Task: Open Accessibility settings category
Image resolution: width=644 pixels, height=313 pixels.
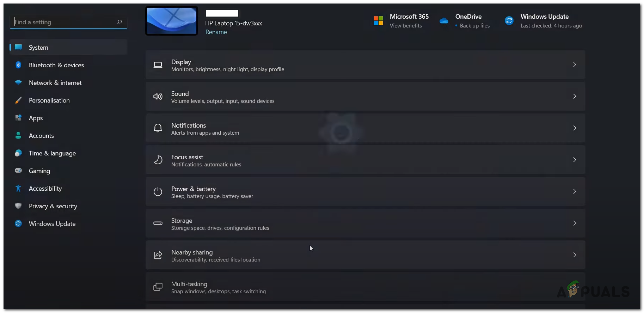Action: point(68,188)
